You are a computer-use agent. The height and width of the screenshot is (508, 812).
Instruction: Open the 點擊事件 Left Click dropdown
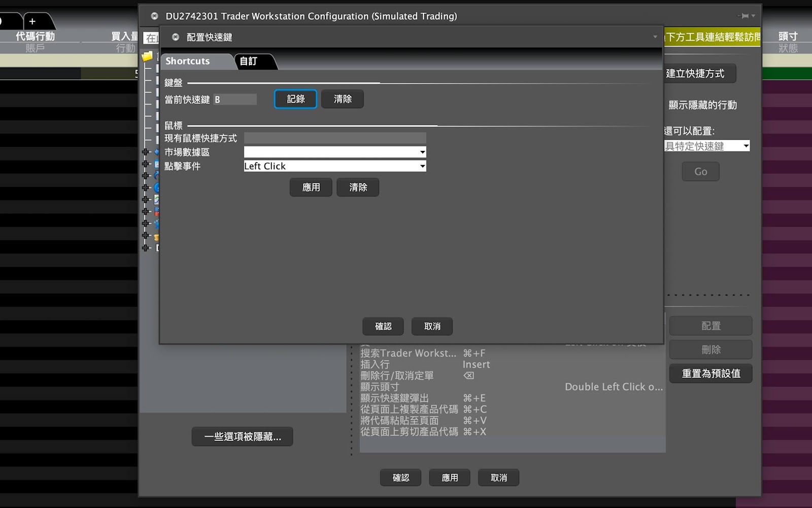point(335,166)
